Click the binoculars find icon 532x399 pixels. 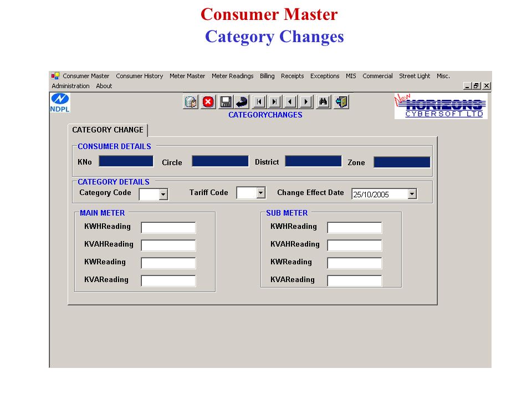click(x=323, y=102)
